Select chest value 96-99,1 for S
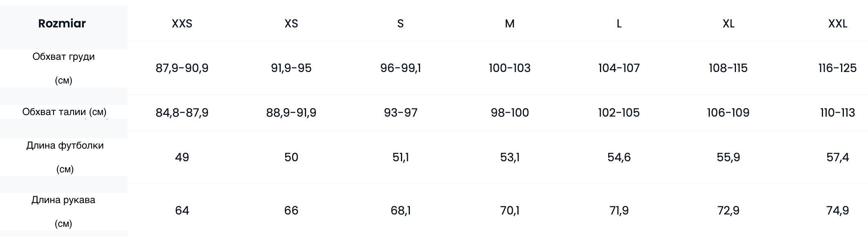The image size is (868, 244). [400, 68]
